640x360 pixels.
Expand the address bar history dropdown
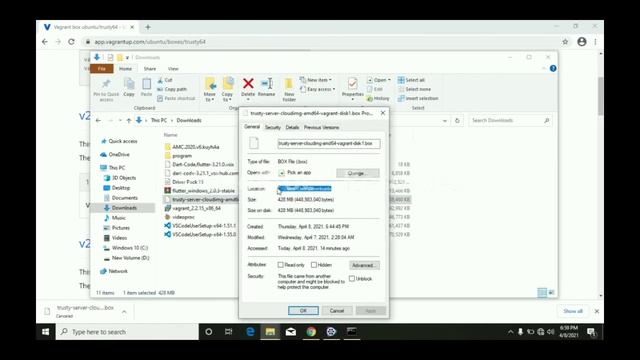point(444,121)
